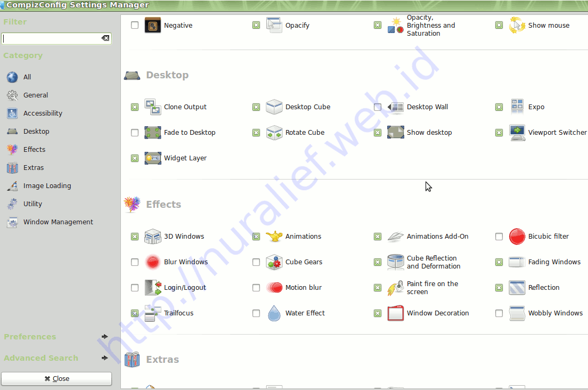Open the Reflection plugin icon
The image size is (588, 390).
pyautogui.click(x=517, y=287)
